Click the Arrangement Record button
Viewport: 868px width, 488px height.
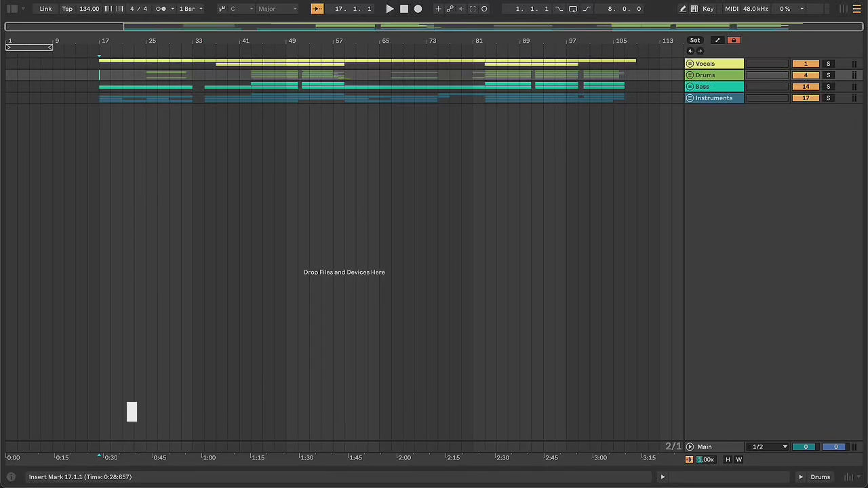pos(418,9)
